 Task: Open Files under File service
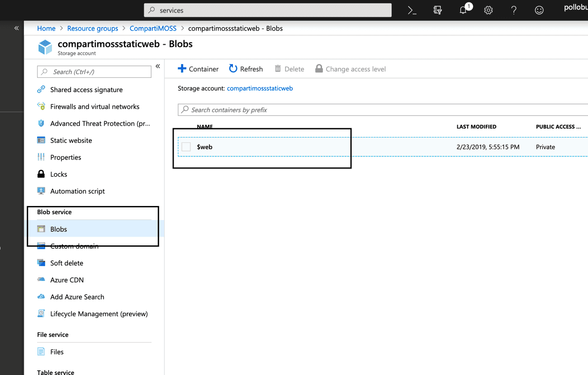[57, 352]
